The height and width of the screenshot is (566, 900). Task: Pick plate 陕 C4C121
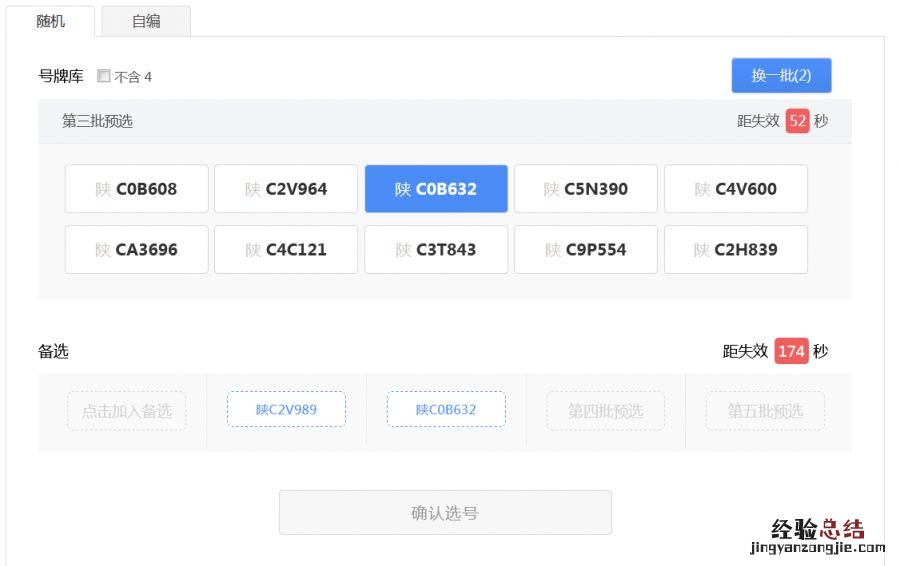point(286,250)
